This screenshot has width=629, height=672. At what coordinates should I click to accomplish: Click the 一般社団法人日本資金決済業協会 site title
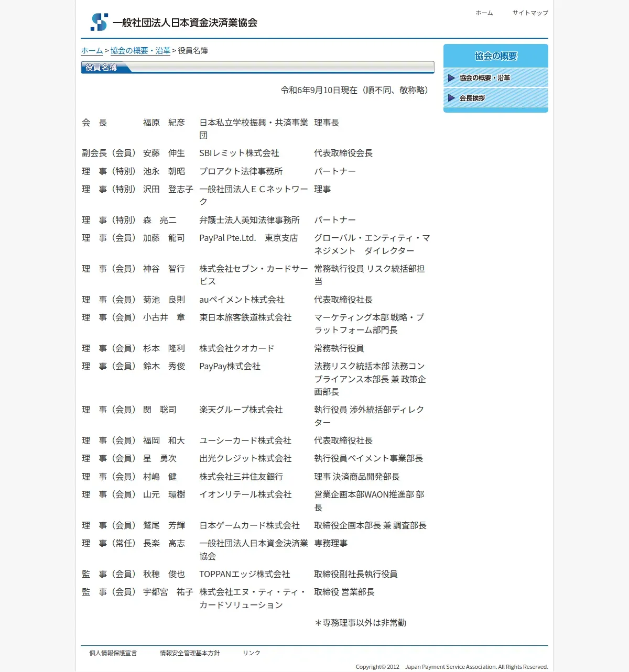click(x=185, y=23)
